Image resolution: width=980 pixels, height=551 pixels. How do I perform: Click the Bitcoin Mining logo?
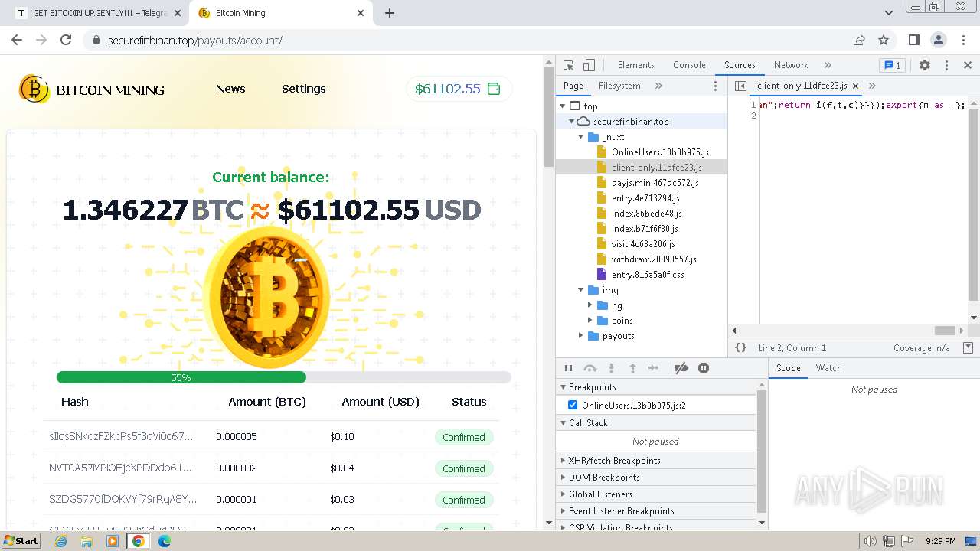[92, 90]
